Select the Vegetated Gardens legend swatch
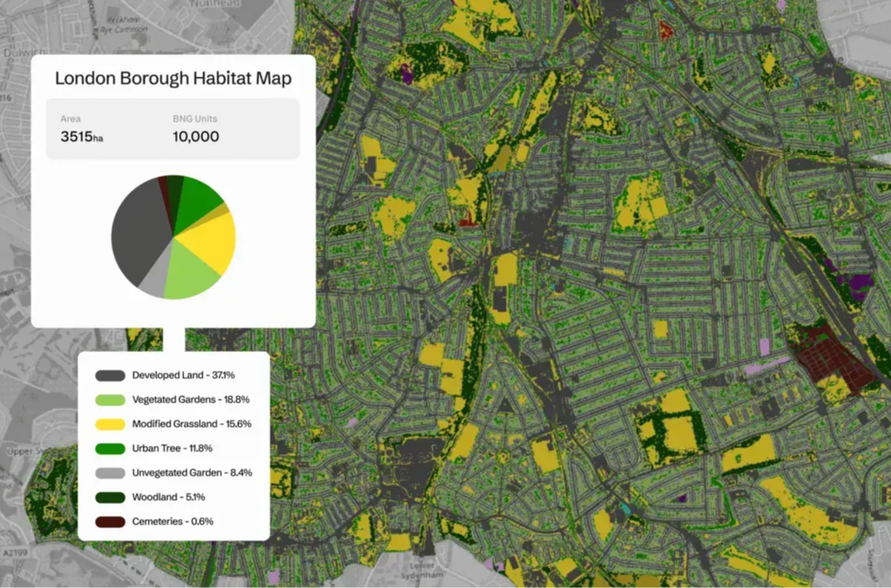 click(x=110, y=400)
